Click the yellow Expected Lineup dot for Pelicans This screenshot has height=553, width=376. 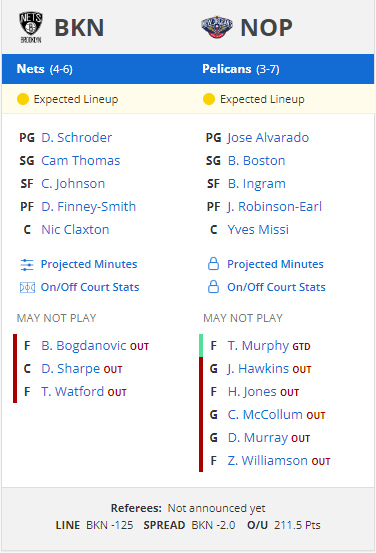tap(209, 99)
